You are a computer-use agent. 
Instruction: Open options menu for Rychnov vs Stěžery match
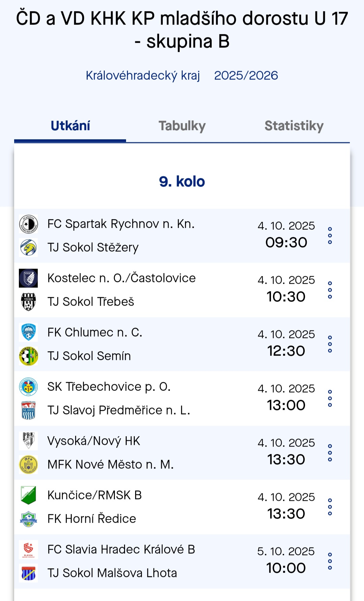tap(330, 236)
